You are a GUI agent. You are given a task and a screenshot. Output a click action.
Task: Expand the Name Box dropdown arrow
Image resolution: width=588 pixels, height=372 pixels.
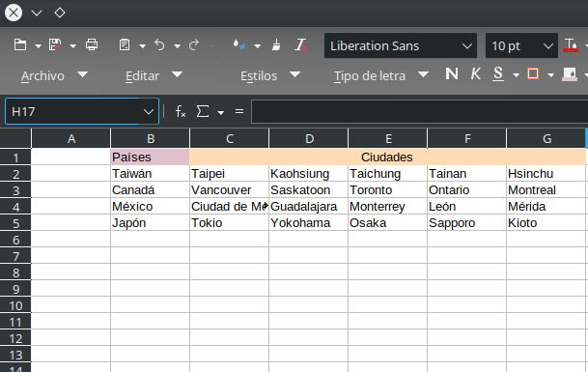(x=149, y=111)
